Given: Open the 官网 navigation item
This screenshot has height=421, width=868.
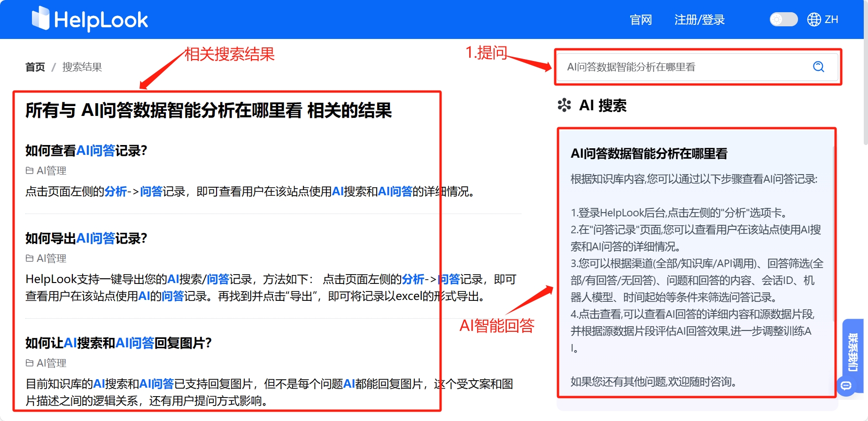Looking at the screenshot, I should tap(641, 20).
